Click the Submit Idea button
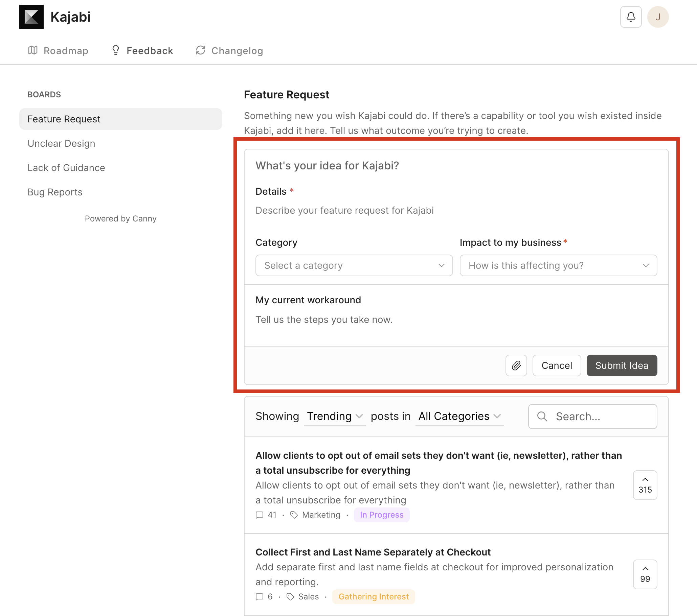 click(622, 365)
